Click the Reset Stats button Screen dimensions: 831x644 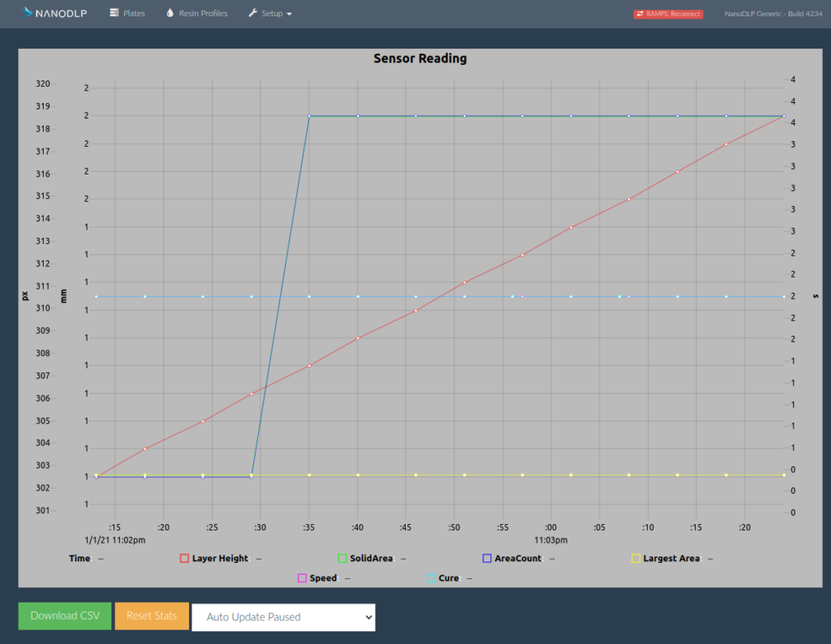coord(152,616)
